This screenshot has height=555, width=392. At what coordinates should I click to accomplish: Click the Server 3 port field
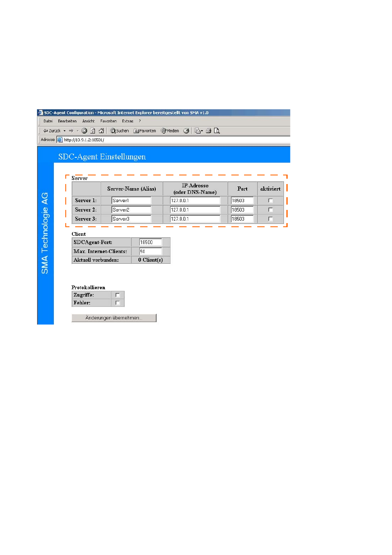click(x=242, y=219)
